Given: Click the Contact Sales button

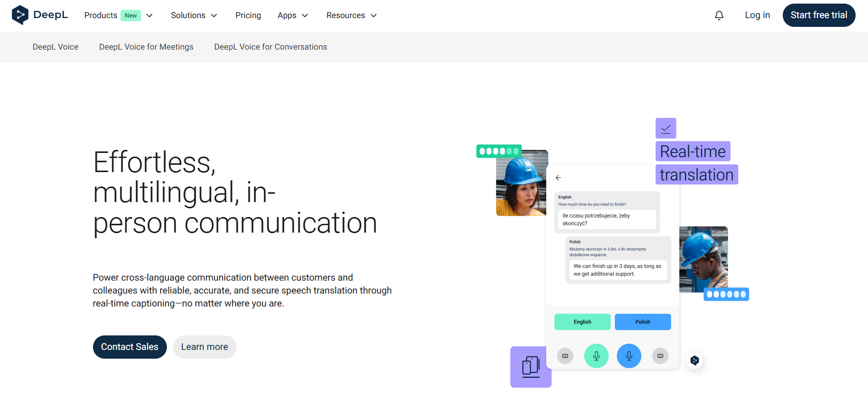Looking at the screenshot, I should pyautogui.click(x=130, y=347).
